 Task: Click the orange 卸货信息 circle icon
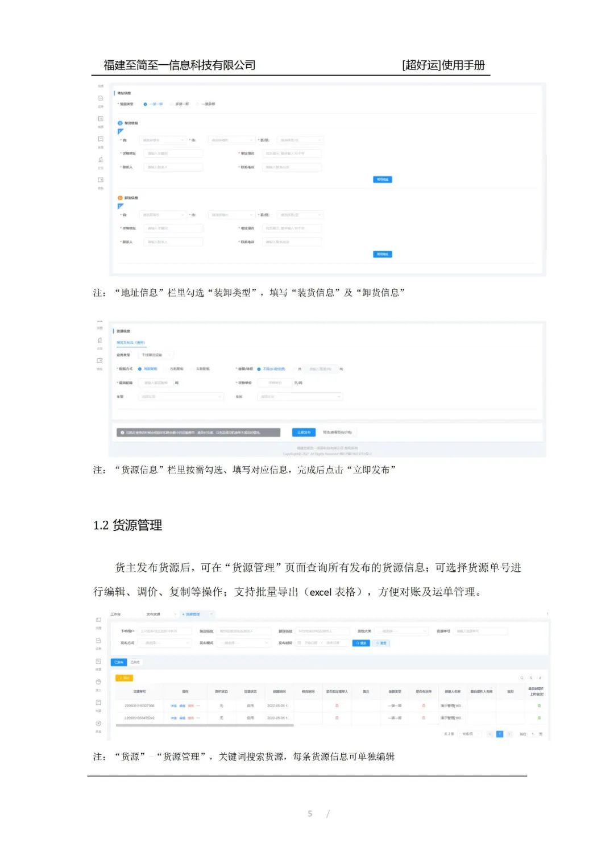click(x=120, y=198)
